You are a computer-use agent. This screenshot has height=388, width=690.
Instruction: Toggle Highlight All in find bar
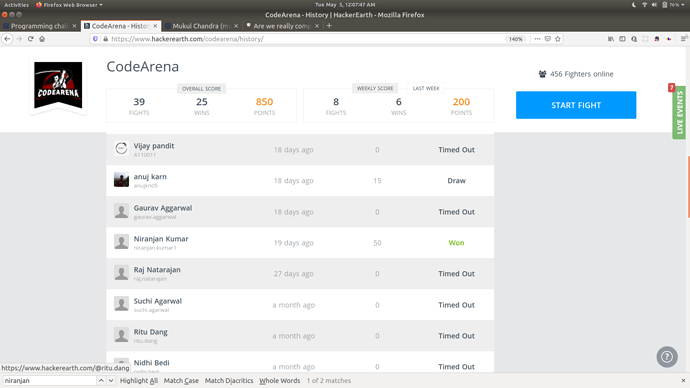coord(139,381)
